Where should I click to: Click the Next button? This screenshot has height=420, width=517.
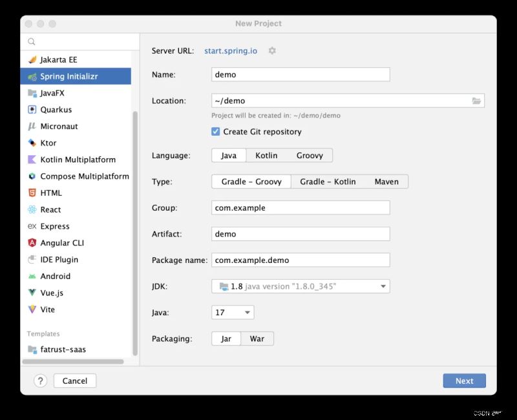pos(464,381)
